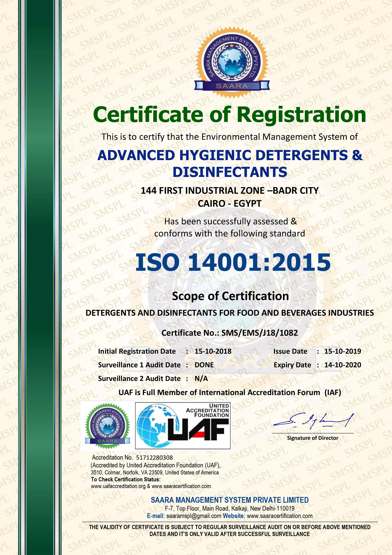Click the 'UAF is Full Member of International Accreditation Forum' line

click(230, 392)
